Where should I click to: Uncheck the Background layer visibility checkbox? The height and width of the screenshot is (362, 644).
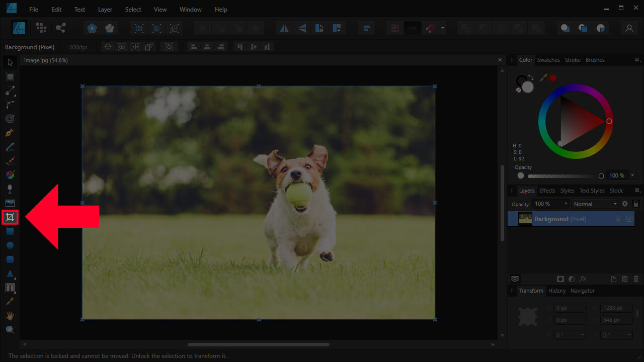click(x=629, y=219)
